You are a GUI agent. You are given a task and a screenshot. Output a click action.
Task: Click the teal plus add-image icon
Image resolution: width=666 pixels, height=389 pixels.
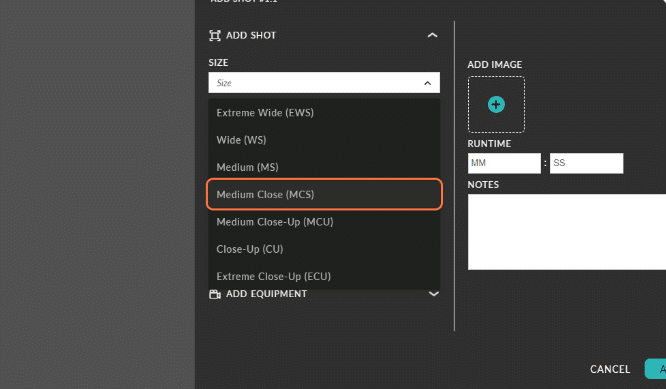click(496, 104)
